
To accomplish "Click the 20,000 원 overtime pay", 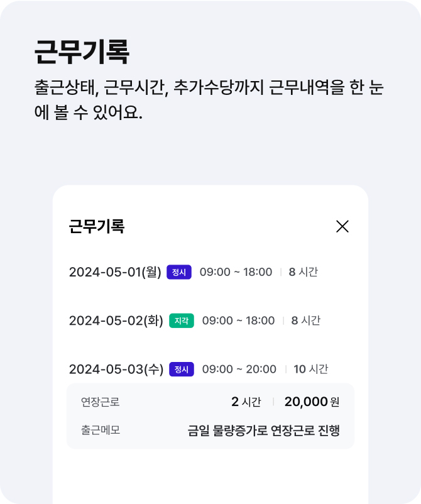I will click(312, 402).
